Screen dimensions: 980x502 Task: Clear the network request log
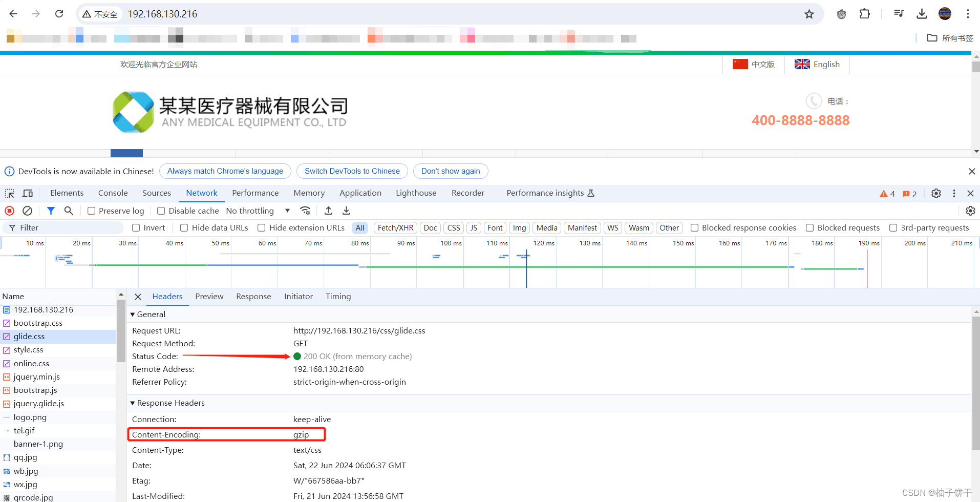pos(28,211)
